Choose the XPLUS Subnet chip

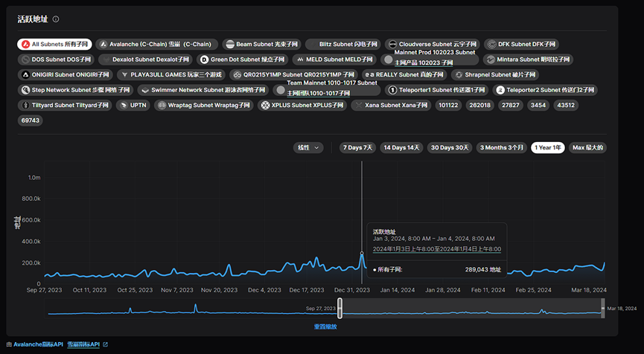[303, 106]
